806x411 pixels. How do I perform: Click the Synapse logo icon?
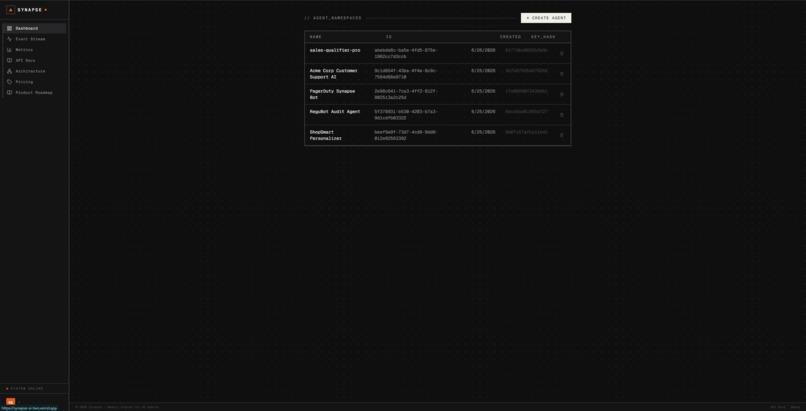pos(10,10)
